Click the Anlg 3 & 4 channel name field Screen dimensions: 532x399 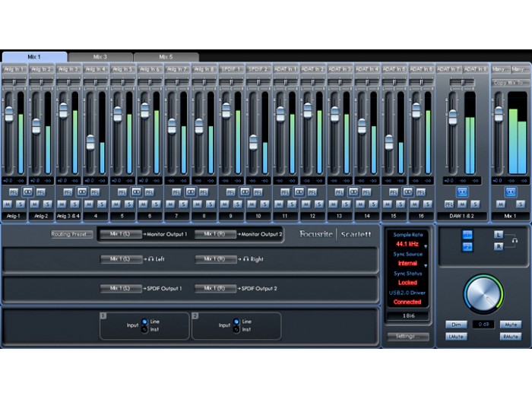tap(68, 216)
